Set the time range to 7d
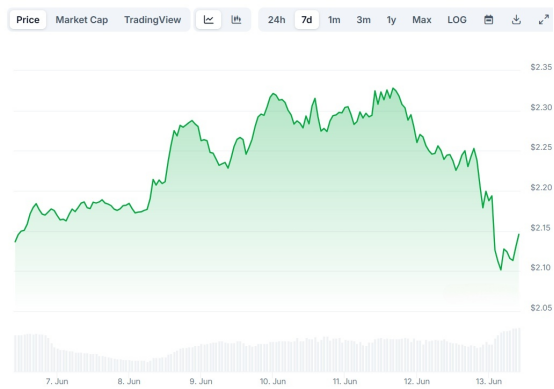 coord(307,19)
